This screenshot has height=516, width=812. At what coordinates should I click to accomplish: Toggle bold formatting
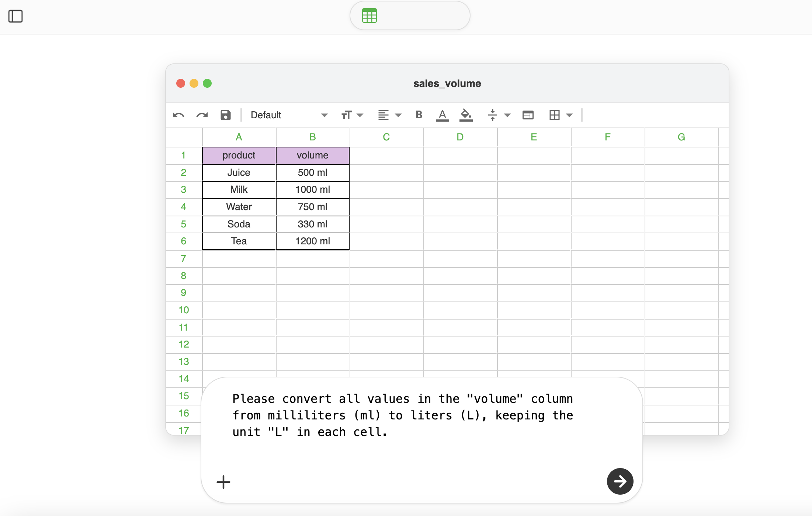(x=418, y=115)
